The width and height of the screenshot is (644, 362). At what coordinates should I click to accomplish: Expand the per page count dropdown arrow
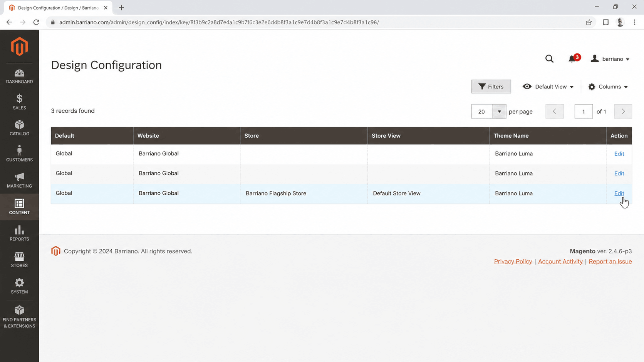(x=499, y=112)
